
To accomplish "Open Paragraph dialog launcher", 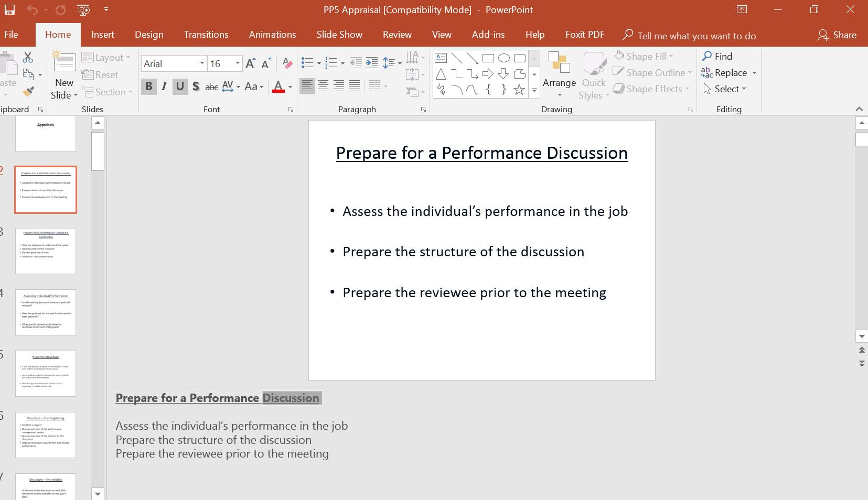I will tap(423, 109).
